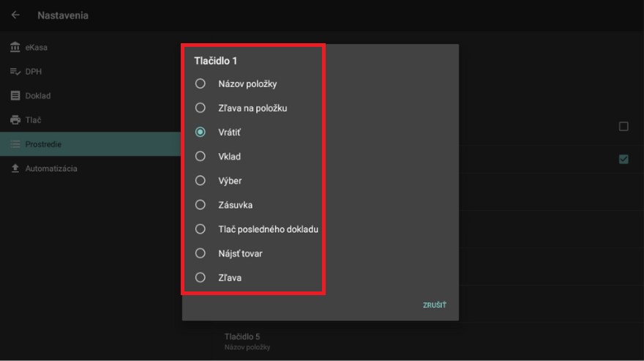Click the Automatizácia upload icon

point(15,168)
